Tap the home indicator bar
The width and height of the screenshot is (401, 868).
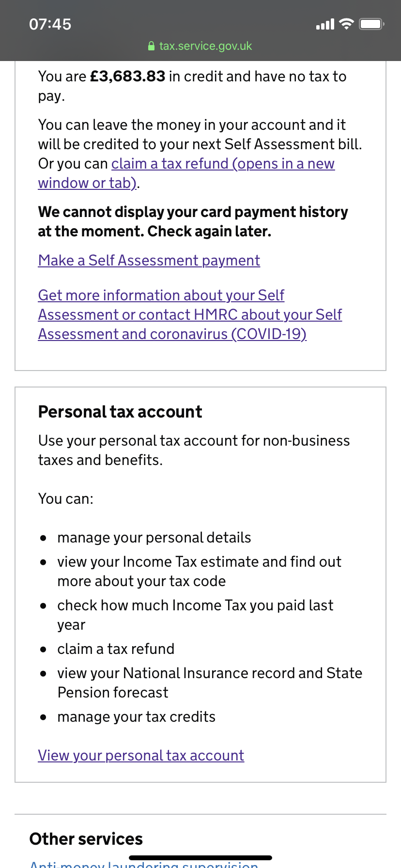(200, 857)
